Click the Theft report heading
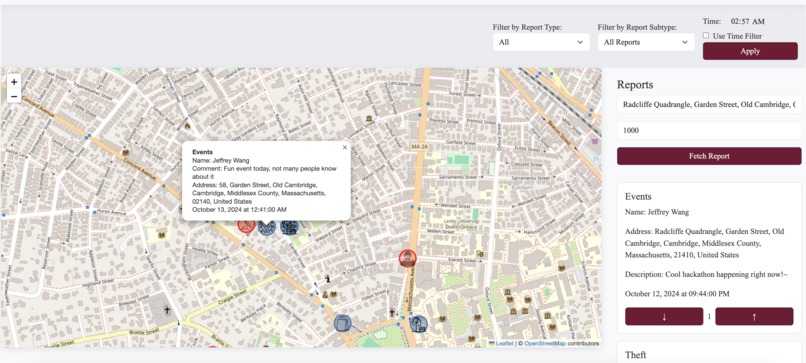This screenshot has height=363, width=806. [635, 355]
